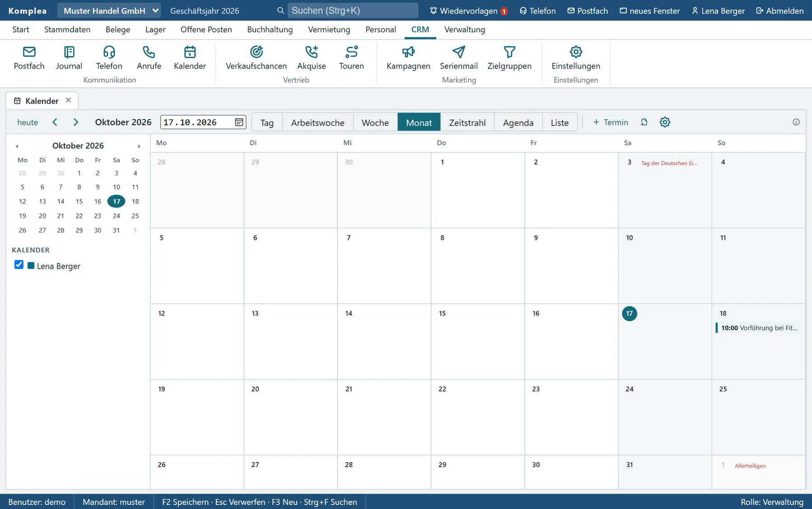
Task: Open the Offene Posten menu tab
Action: 206,29
